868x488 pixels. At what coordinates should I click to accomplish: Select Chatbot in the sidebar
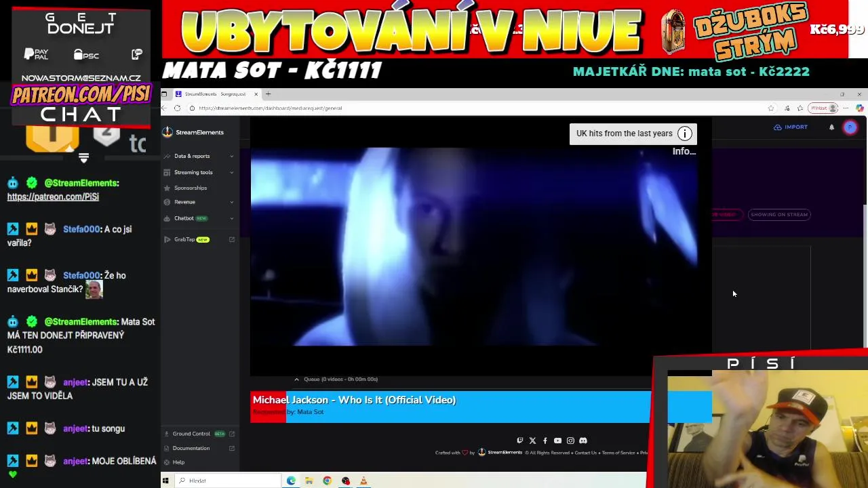(x=184, y=218)
